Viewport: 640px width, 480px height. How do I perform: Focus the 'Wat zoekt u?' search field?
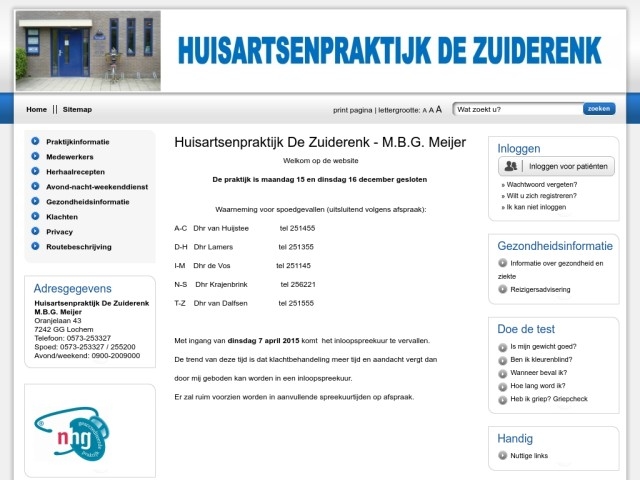pos(516,109)
